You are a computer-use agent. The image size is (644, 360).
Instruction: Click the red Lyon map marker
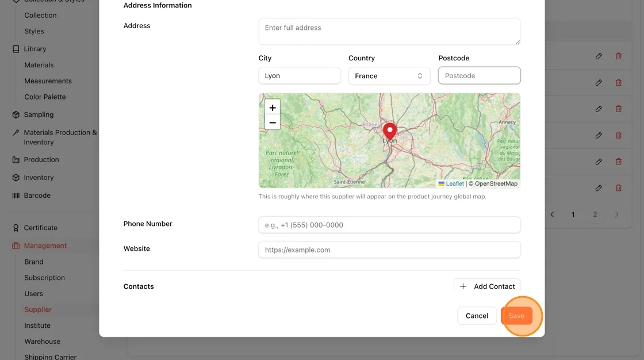point(390,132)
